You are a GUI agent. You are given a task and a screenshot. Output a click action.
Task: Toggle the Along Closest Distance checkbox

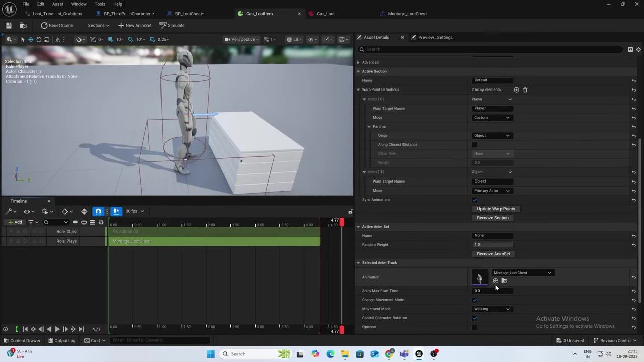pos(475,145)
